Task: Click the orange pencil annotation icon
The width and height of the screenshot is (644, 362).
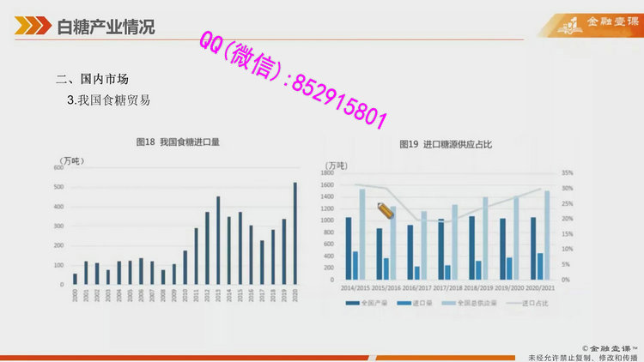Action: tap(385, 209)
